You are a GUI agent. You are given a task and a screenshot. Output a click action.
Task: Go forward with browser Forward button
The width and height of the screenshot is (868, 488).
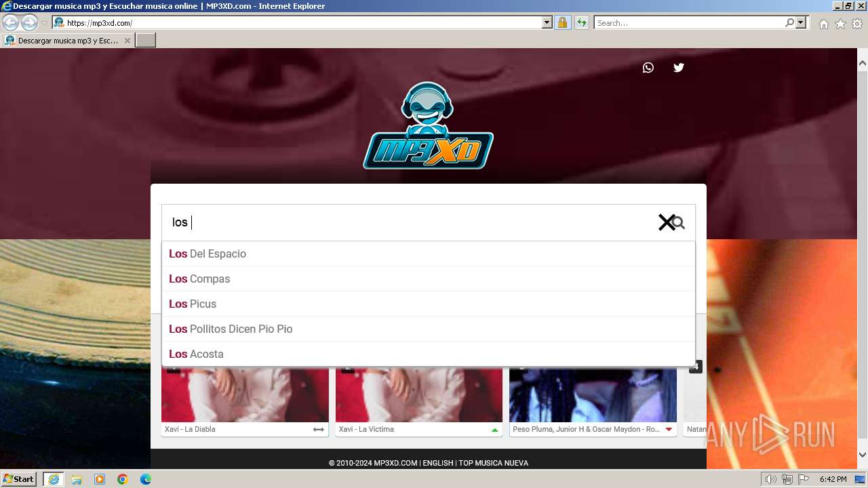(29, 22)
